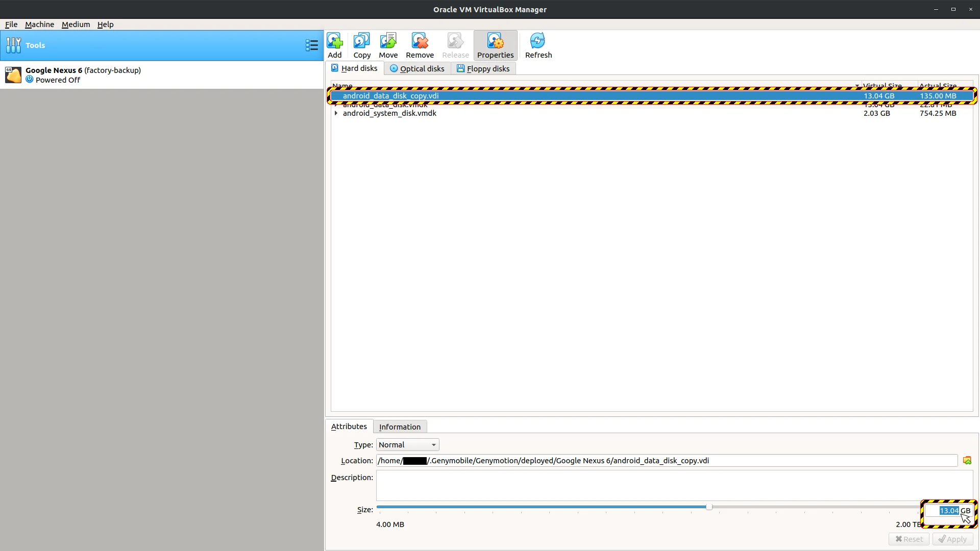
Task: Click the Tools panel list icon
Action: 311,45
